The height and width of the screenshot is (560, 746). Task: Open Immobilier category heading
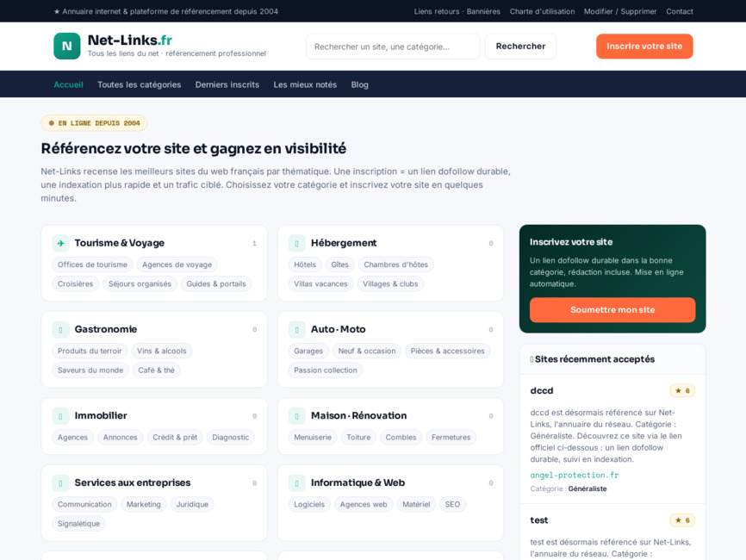pyautogui.click(x=101, y=416)
